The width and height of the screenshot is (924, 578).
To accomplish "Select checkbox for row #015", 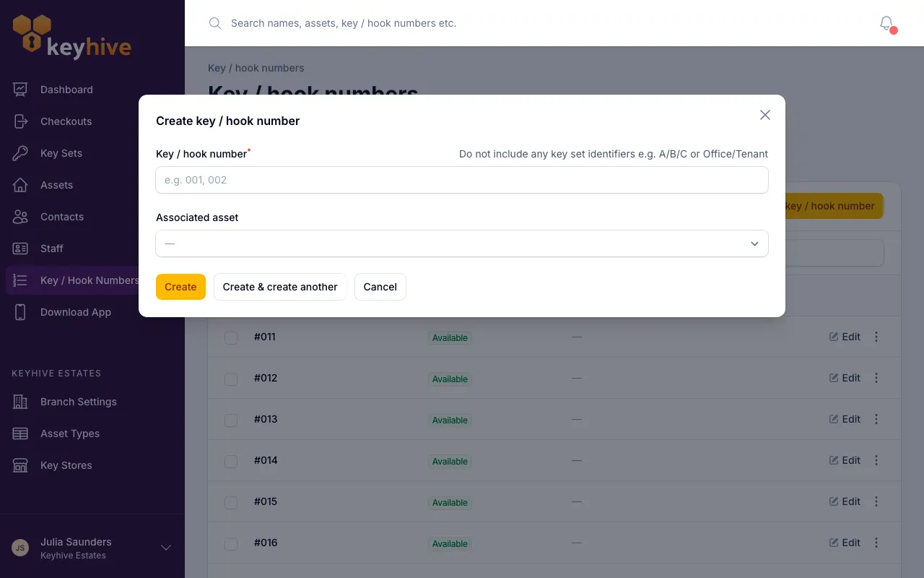I will 231,502.
